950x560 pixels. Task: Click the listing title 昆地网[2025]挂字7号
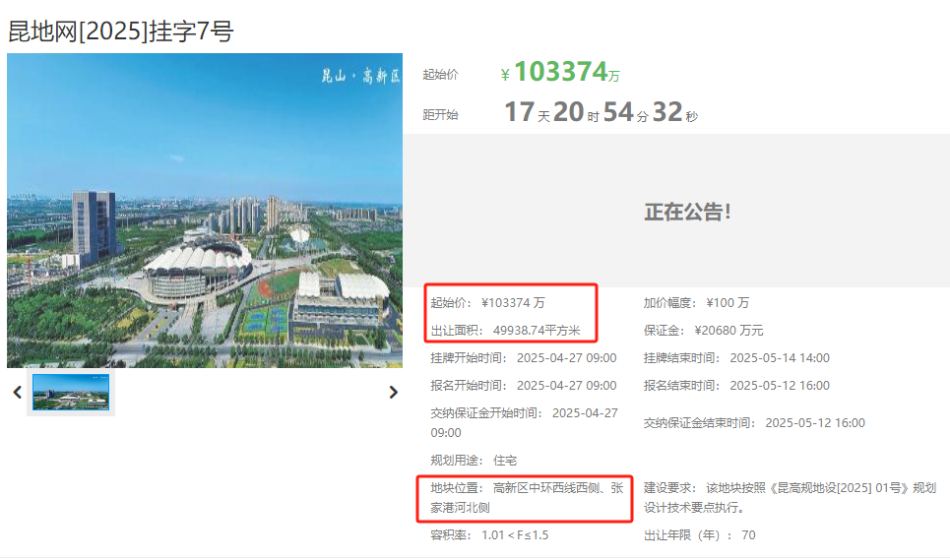(120, 31)
